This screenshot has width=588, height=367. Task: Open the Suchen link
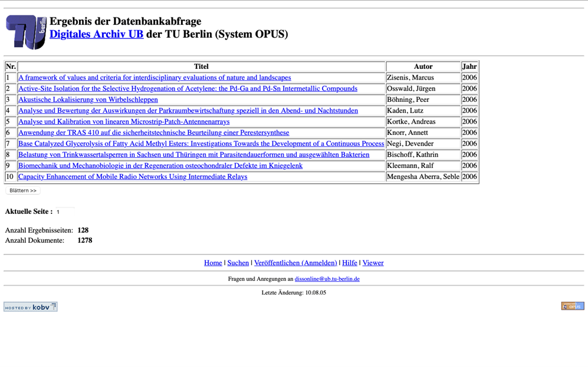click(238, 263)
